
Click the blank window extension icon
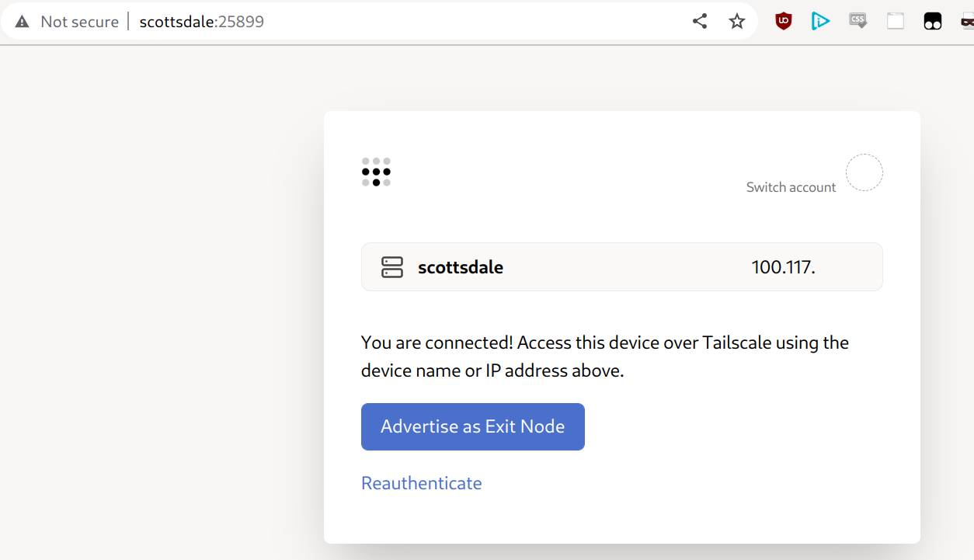[895, 21]
